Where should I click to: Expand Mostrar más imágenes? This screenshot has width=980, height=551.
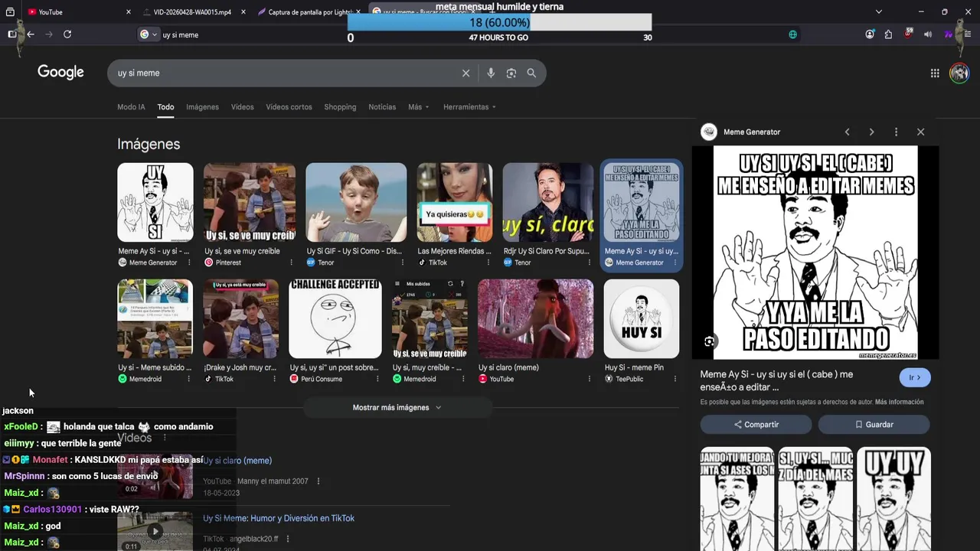[397, 408]
